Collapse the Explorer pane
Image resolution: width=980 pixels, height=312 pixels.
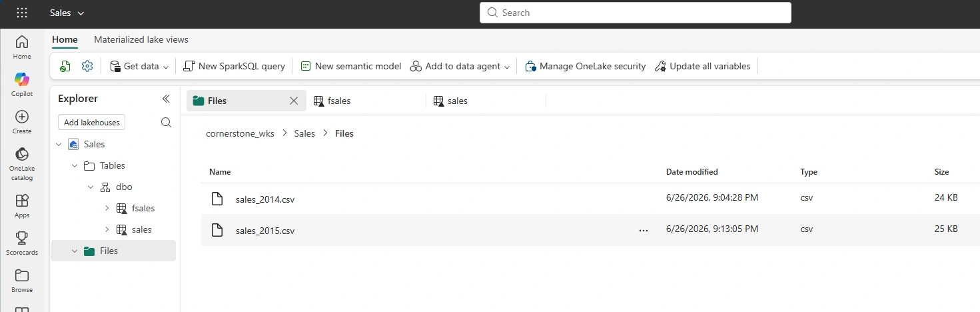tap(166, 99)
